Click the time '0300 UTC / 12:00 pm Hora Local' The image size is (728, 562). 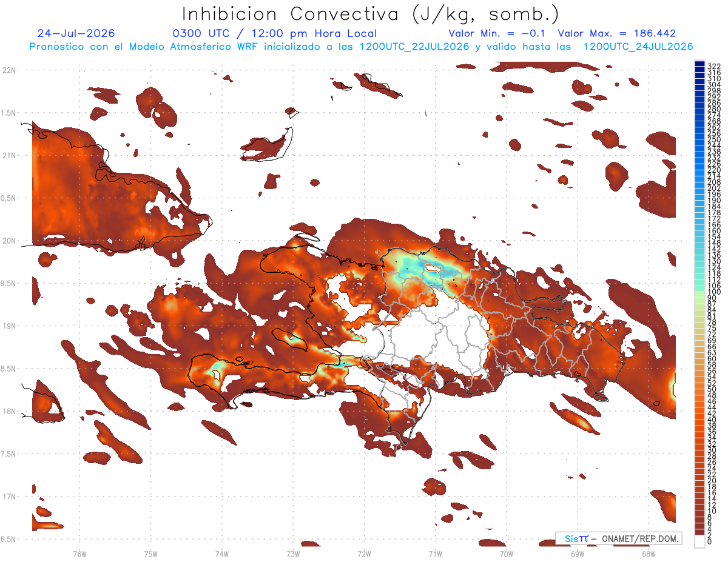pos(275,34)
